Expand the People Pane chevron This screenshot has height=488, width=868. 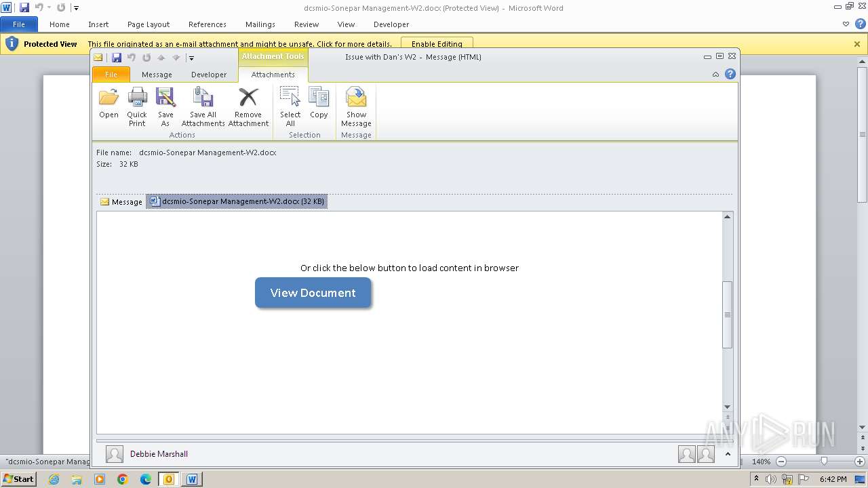[728, 454]
